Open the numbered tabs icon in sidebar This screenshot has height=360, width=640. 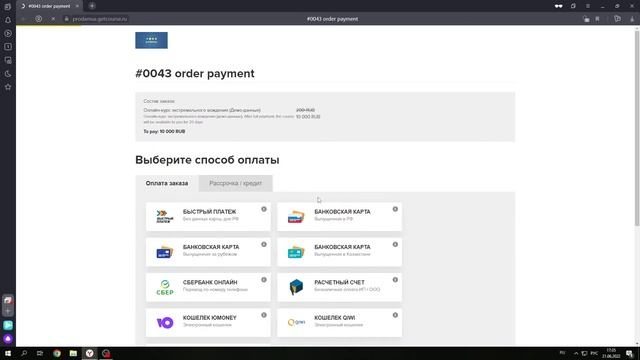pyautogui.click(x=8, y=47)
